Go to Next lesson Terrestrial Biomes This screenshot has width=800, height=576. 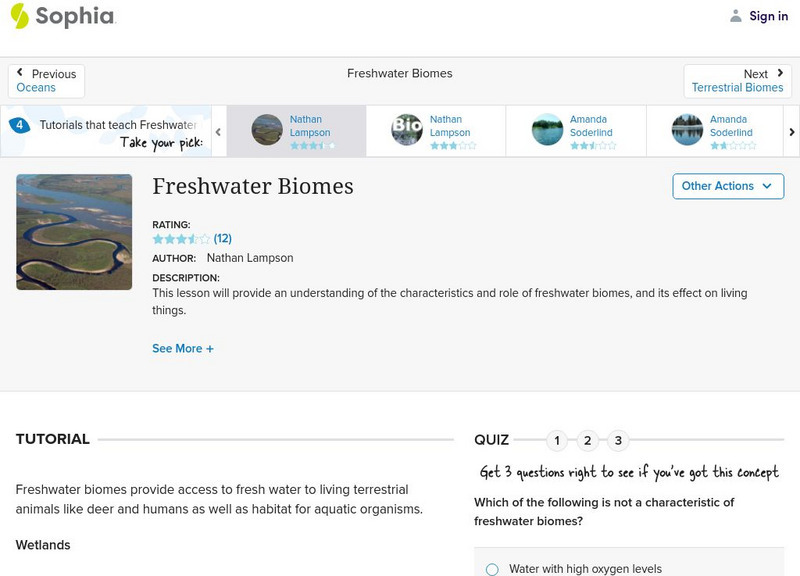[738, 81]
